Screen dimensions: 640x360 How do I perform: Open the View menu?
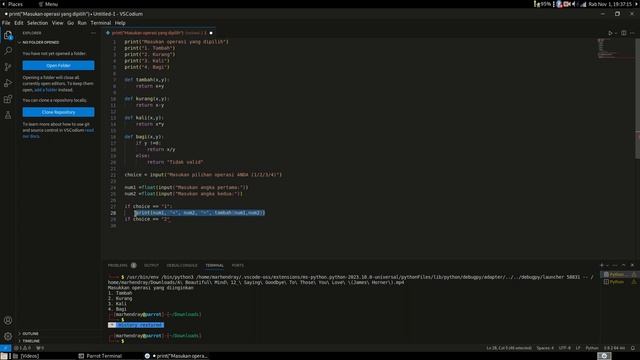58,23
